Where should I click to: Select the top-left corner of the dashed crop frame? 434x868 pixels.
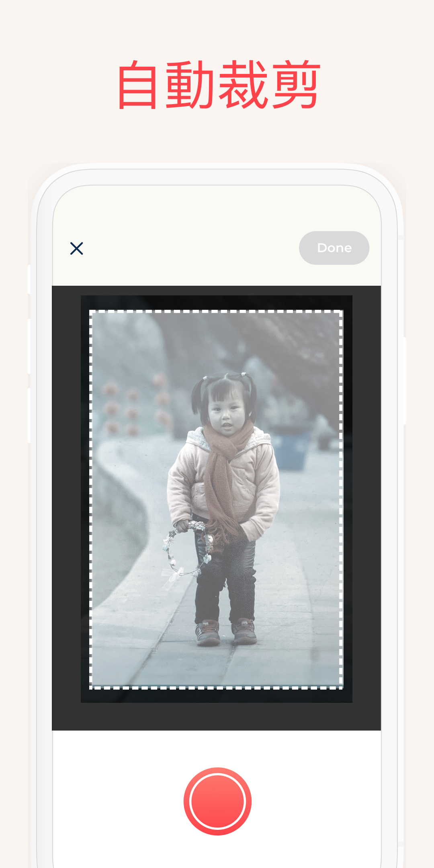point(91,312)
